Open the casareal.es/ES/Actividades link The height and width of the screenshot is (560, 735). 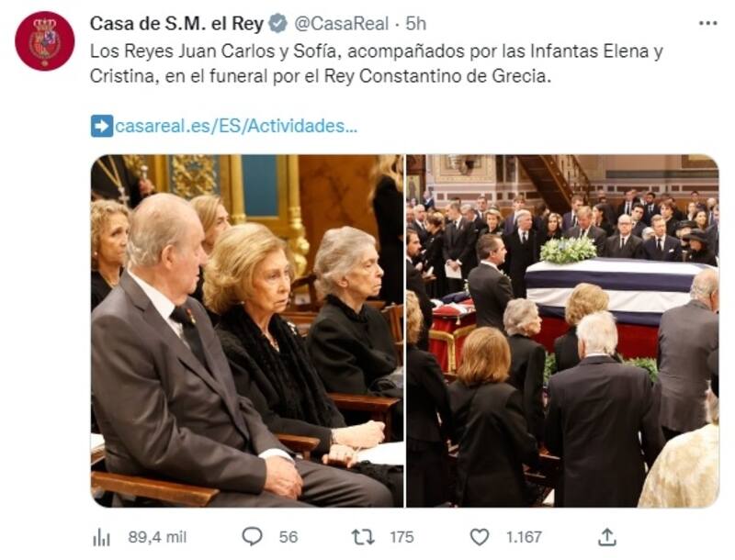point(236,126)
